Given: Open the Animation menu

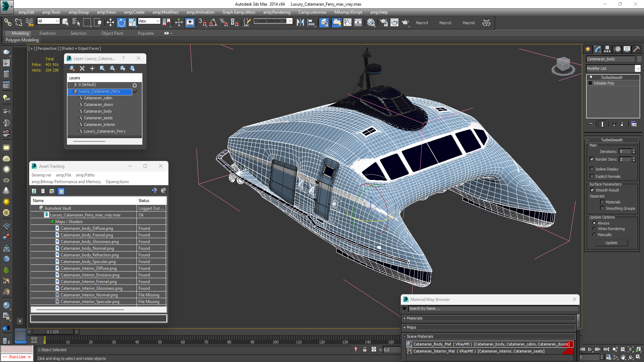Looking at the screenshot, I should tap(200, 12).
